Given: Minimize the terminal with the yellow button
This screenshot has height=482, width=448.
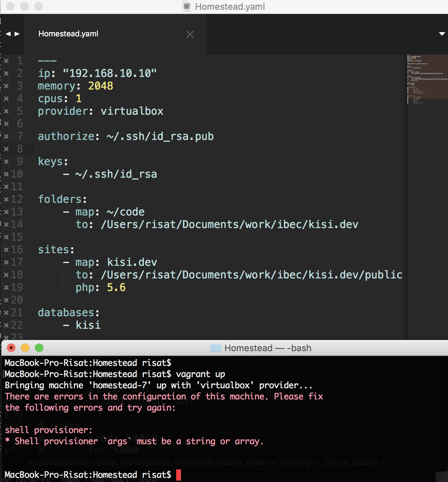Looking at the screenshot, I should pyautogui.click(x=25, y=348).
